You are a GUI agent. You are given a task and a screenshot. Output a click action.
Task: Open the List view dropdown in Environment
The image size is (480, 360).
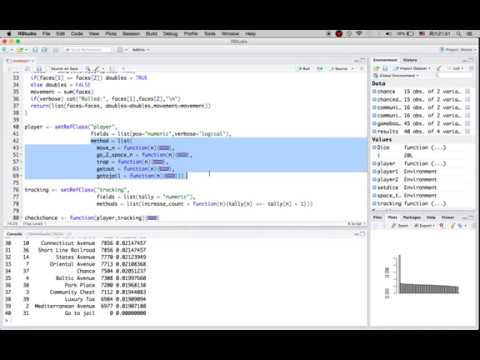pyautogui.click(x=456, y=68)
